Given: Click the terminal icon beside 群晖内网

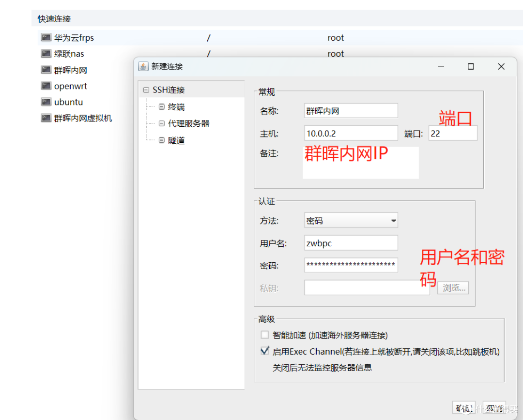Looking at the screenshot, I should (46, 70).
